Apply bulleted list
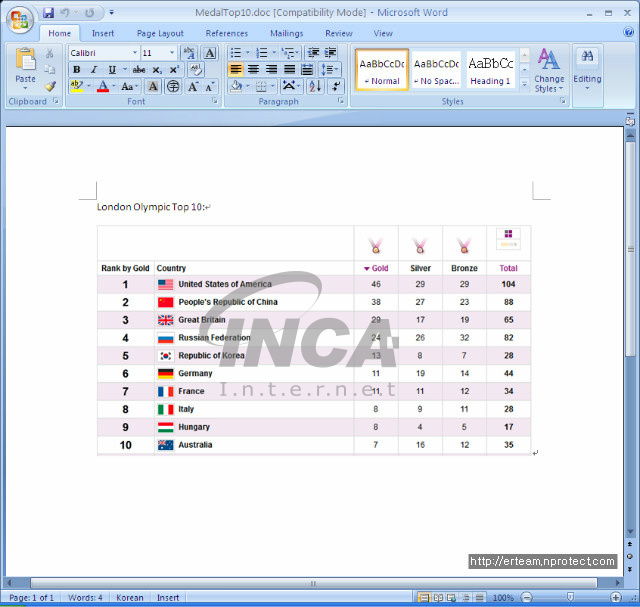Screen dimensions: 640x607 pyautogui.click(x=236, y=53)
